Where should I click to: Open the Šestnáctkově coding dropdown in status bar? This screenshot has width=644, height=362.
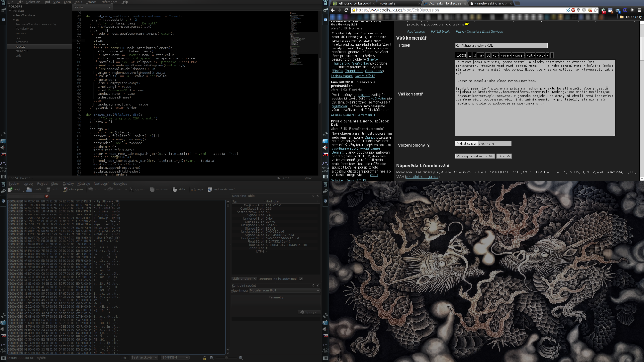144,358
